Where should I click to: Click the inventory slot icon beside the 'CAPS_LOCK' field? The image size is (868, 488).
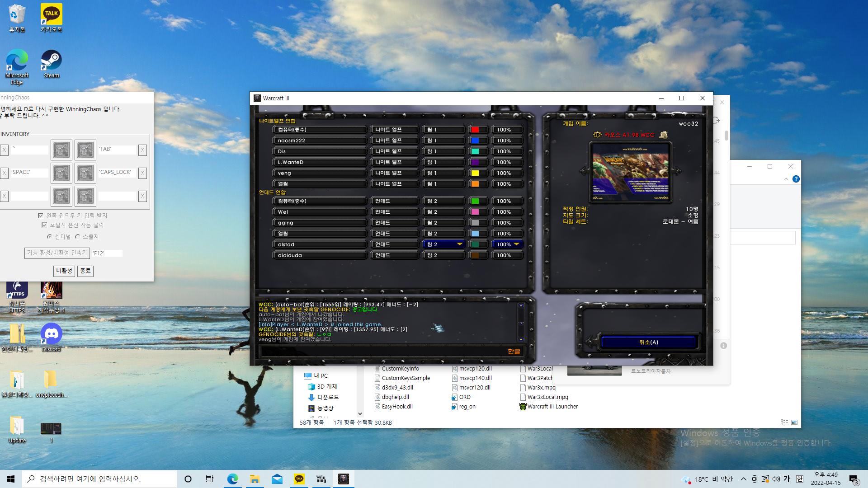tap(85, 173)
